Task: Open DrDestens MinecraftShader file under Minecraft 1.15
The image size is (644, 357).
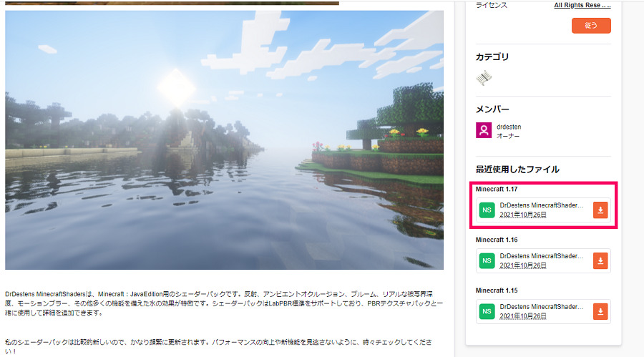Action: (x=542, y=306)
